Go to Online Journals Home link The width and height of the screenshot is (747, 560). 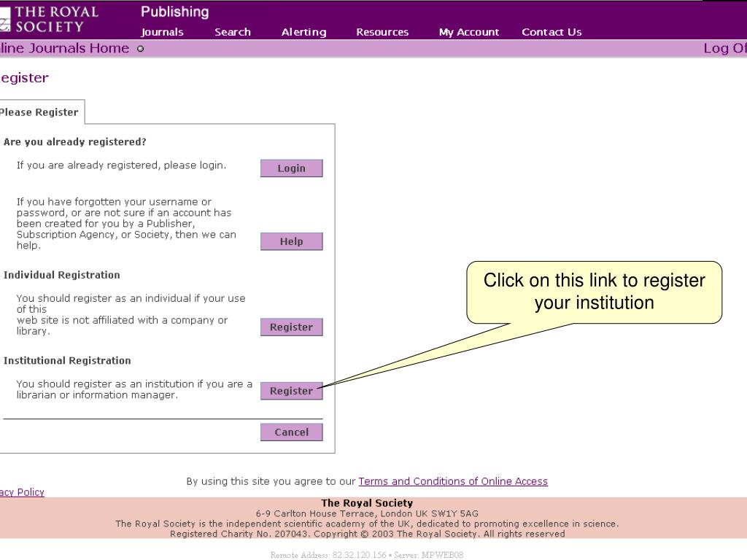[x=64, y=48]
